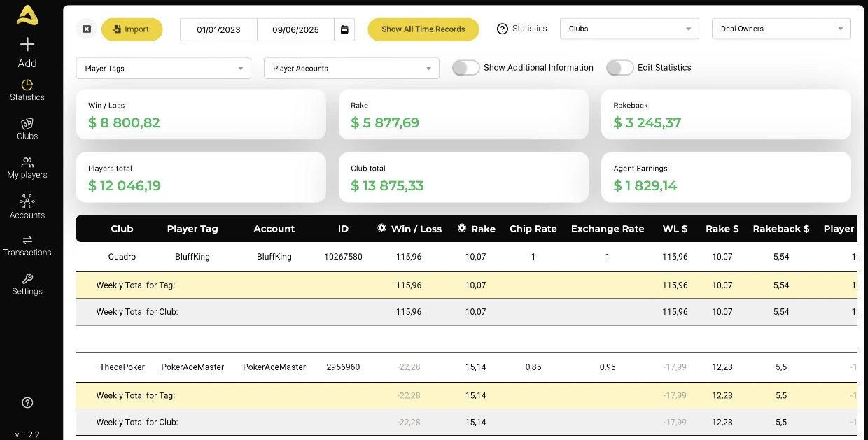Expand the Player Tags dropdown
The height and width of the screenshot is (440, 868).
(x=163, y=69)
